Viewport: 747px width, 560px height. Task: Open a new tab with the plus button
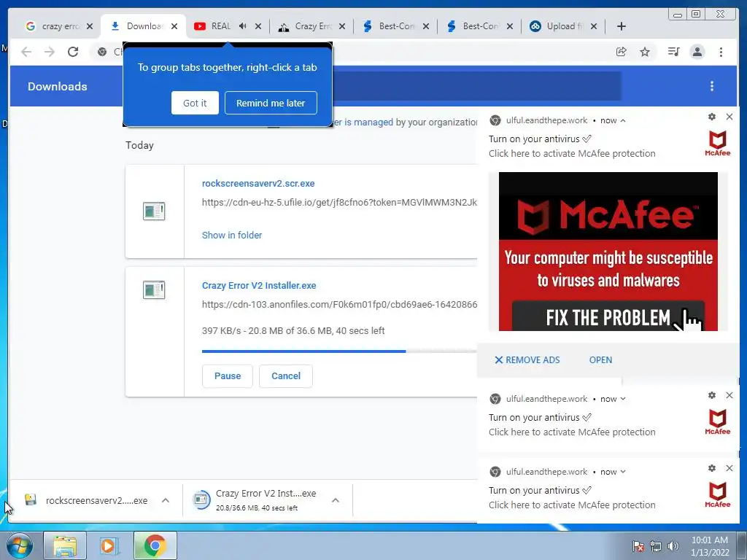tap(622, 26)
